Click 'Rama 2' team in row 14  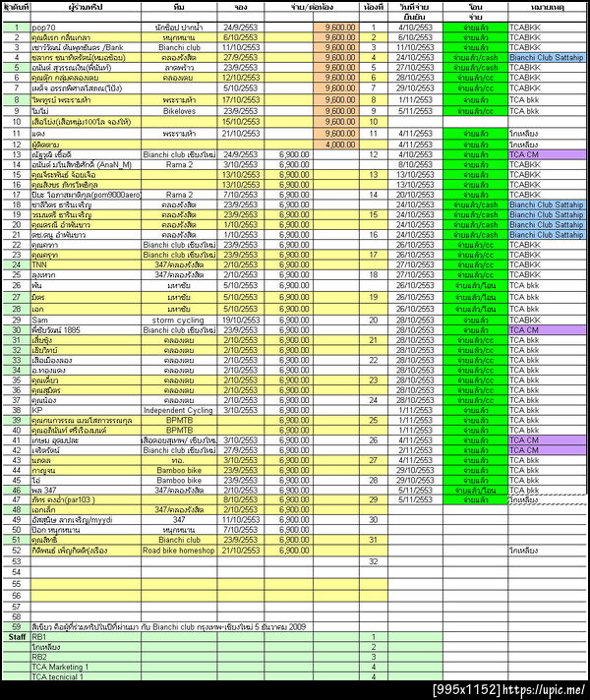179,165
